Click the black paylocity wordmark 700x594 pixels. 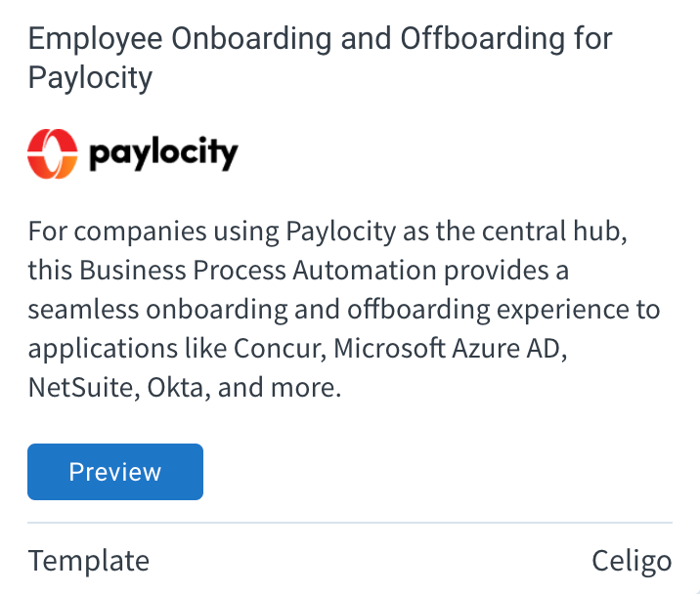(x=163, y=154)
